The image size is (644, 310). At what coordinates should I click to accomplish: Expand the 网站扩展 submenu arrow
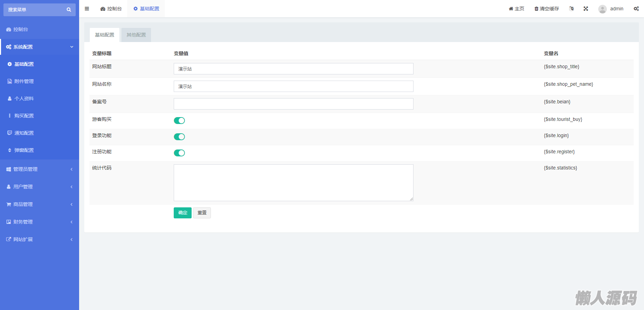click(72, 239)
